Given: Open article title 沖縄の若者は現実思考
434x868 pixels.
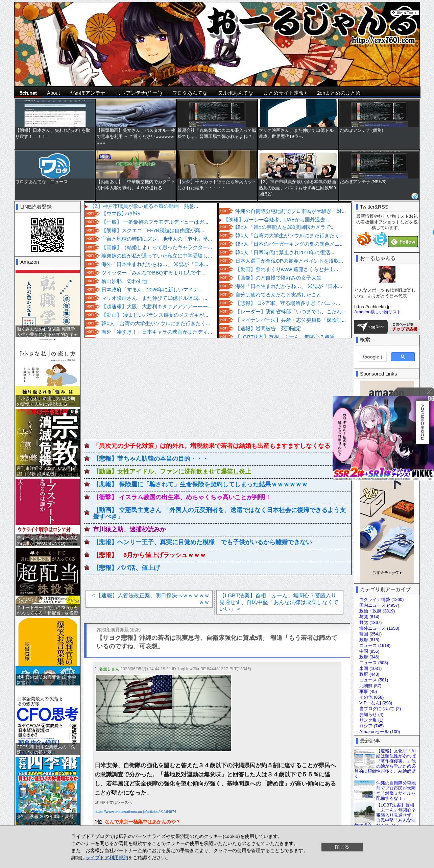Looking at the screenshot, I should tap(217, 642).
